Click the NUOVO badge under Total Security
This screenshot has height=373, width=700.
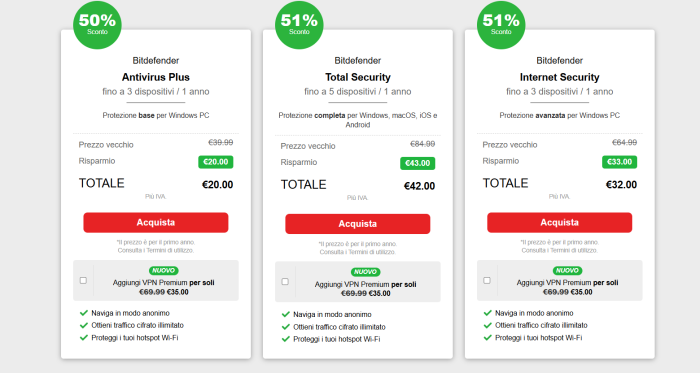(x=365, y=272)
